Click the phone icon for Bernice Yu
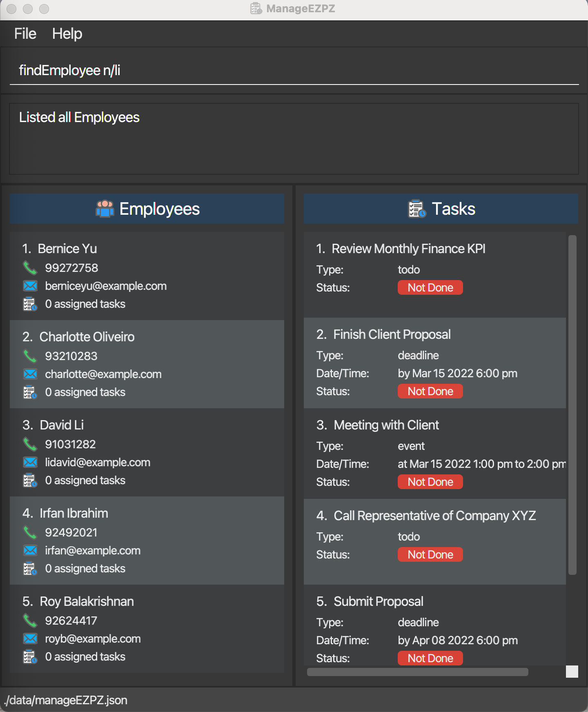The image size is (588, 712). 30,268
